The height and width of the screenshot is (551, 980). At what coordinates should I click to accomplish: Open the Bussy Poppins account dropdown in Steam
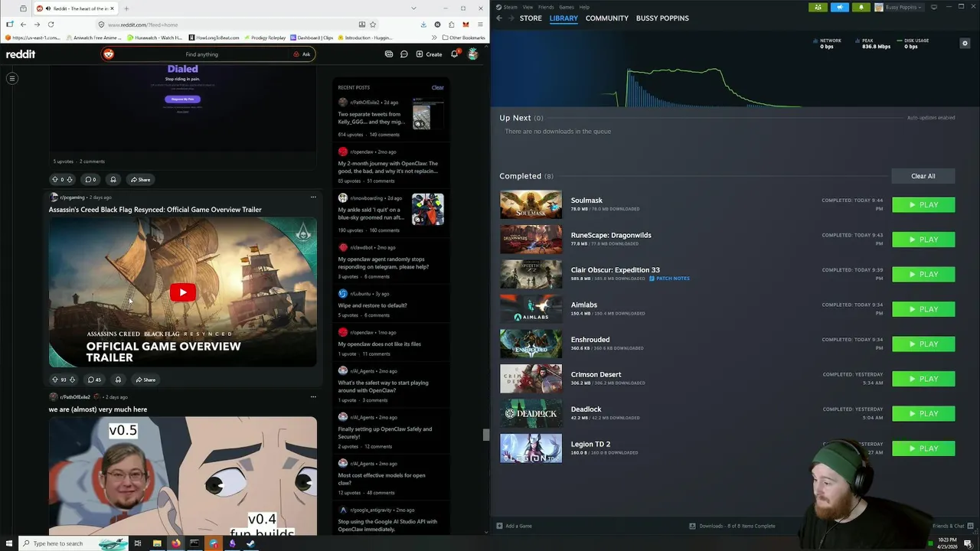point(900,7)
